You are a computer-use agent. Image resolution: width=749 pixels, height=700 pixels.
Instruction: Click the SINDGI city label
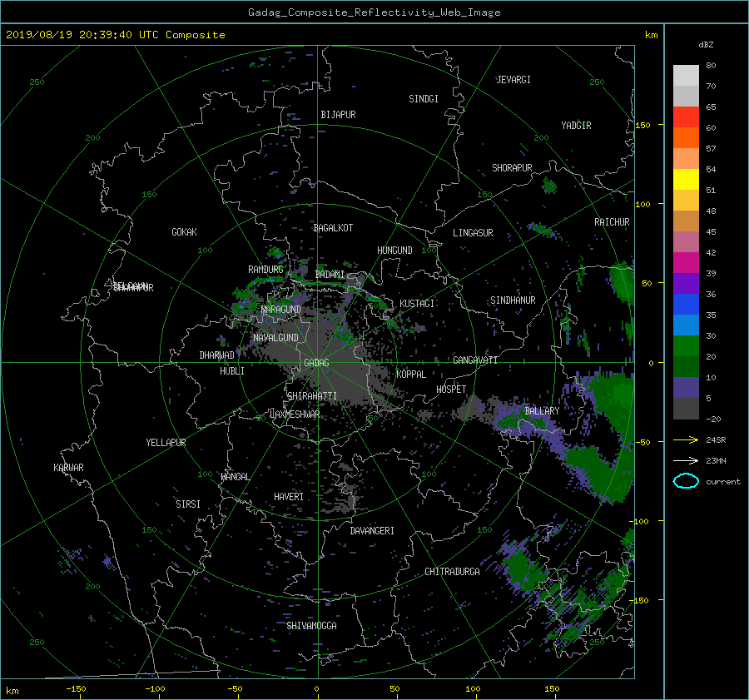[424, 99]
